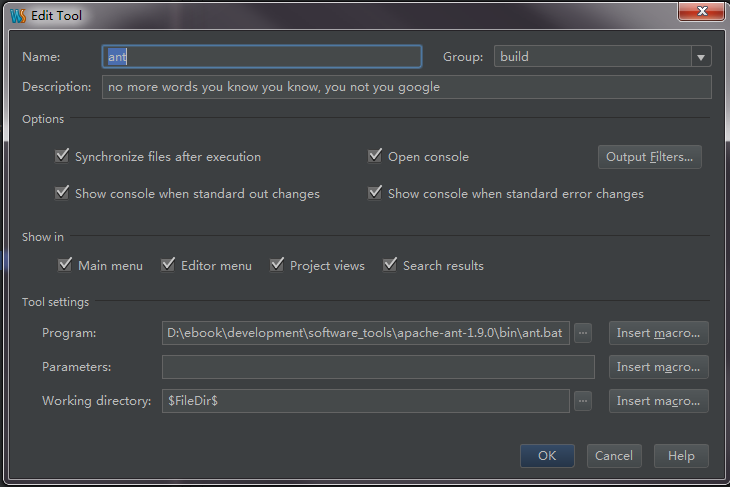Confirm with the OK button
Image resolution: width=730 pixels, height=487 pixels.
tap(547, 455)
